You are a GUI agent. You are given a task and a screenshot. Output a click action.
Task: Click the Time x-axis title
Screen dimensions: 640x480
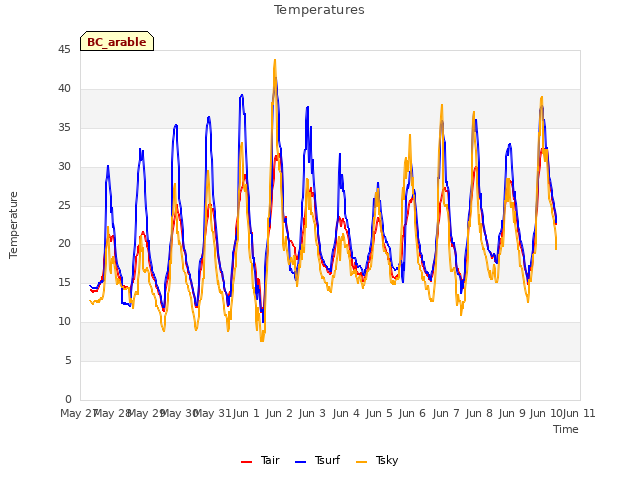566,429
